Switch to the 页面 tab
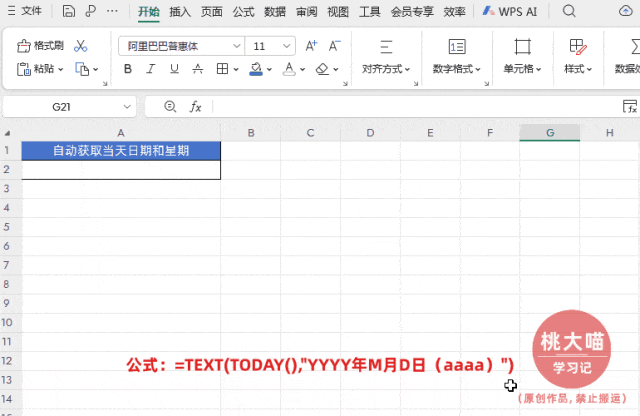The image size is (640, 416). (x=211, y=11)
